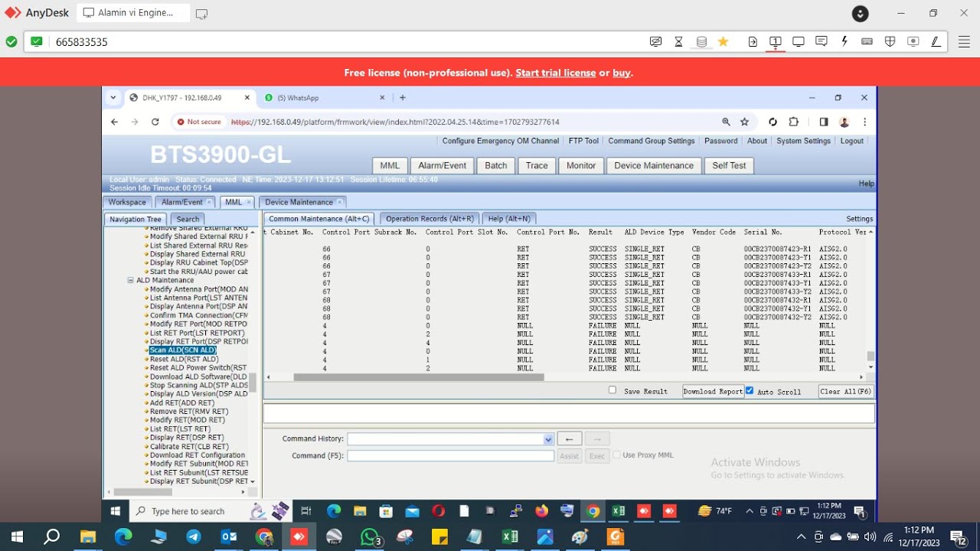Click Trace top toolbar button
Image resolution: width=980 pixels, height=551 pixels.
tap(537, 165)
